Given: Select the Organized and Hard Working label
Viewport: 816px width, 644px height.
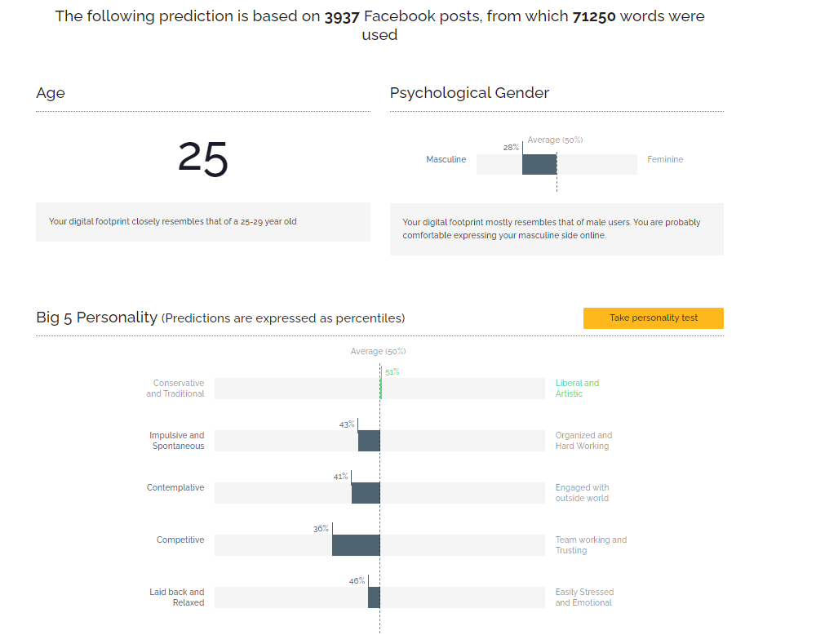Looking at the screenshot, I should pos(583,441).
